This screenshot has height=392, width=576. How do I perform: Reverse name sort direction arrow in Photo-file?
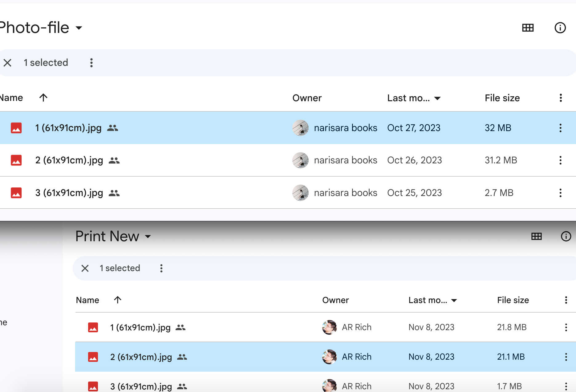[x=43, y=98]
